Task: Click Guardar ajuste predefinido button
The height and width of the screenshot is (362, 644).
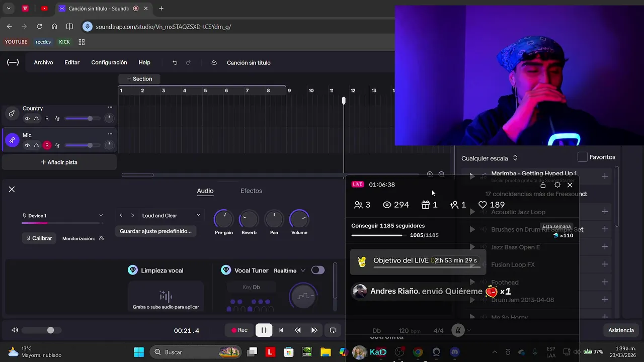Action: pyautogui.click(x=155, y=231)
